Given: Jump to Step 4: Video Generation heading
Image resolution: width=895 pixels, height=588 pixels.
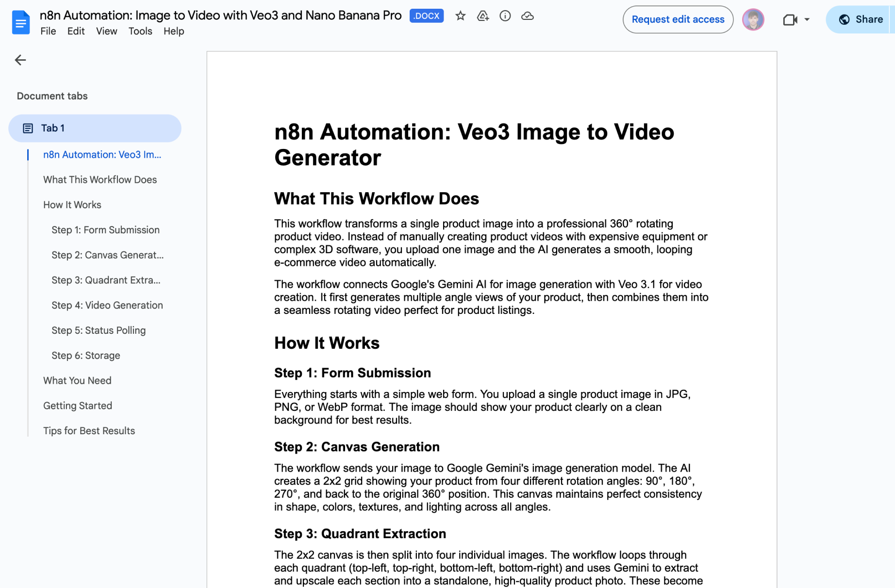Looking at the screenshot, I should (x=107, y=305).
